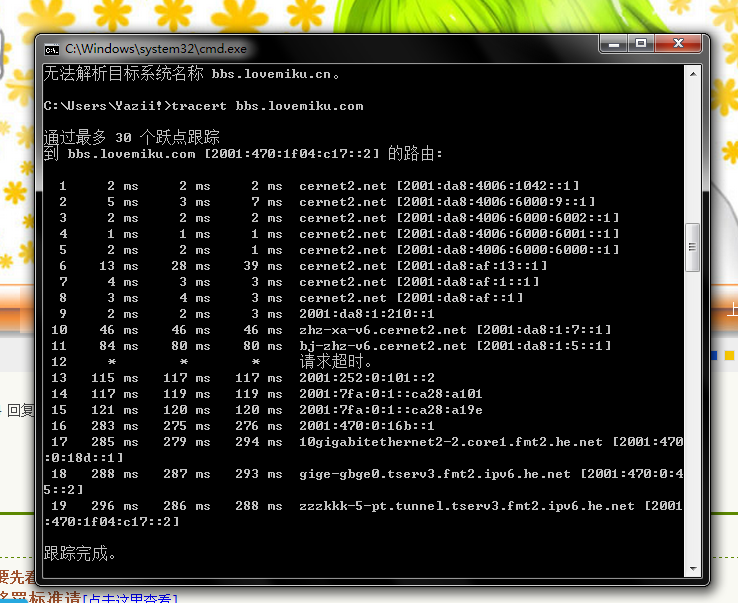738x603 pixels.
Task: Click hop 6 address 2001:da8:af:13::1
Action: [472, 266]
